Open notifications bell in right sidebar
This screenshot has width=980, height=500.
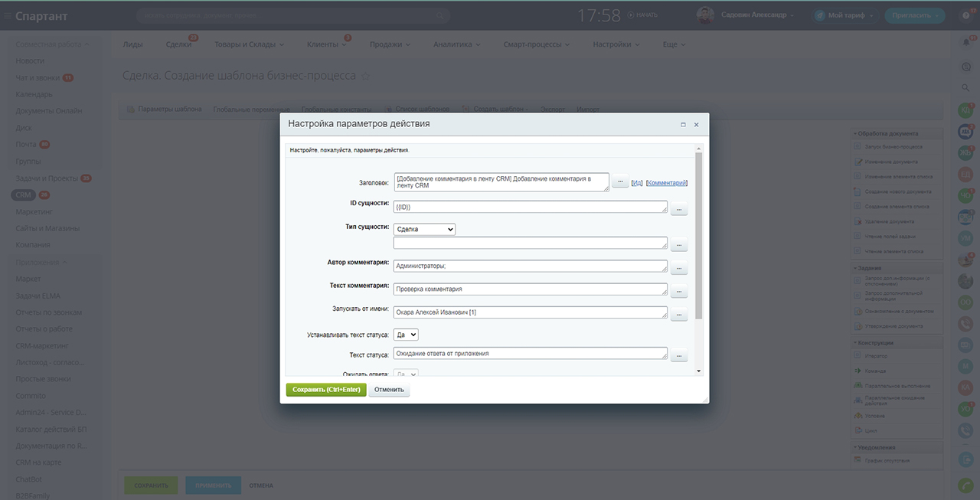click(x=965, y=43)
